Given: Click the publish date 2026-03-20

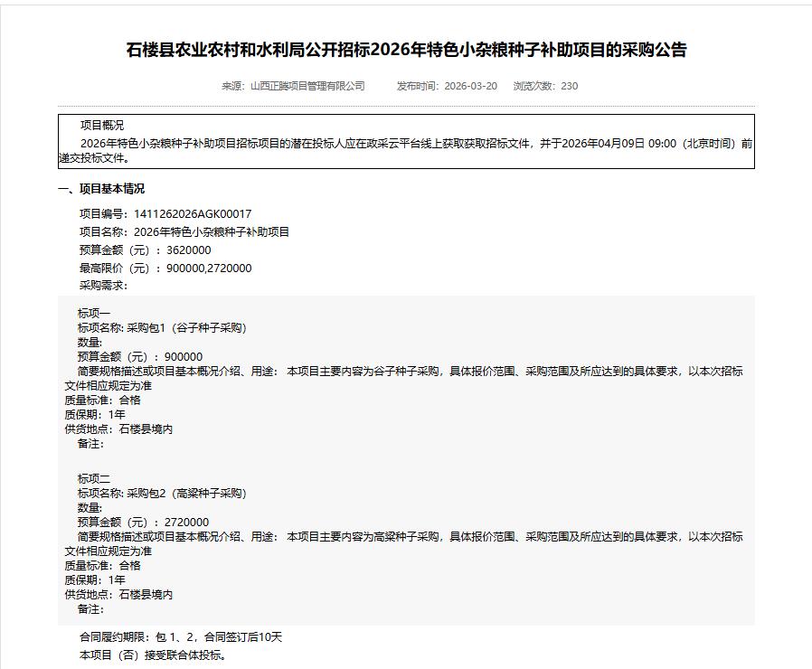Looking at the screenshot, I should (x=470, y=86).
